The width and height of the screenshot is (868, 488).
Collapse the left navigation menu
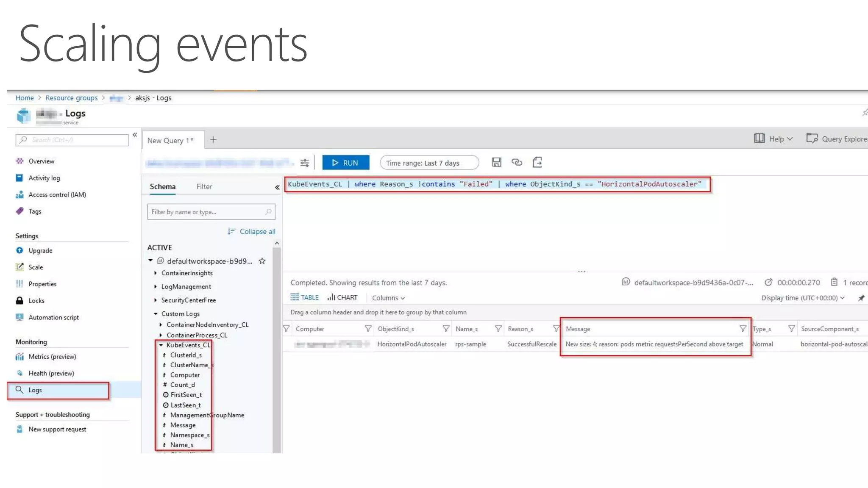(x=135, y=135)
